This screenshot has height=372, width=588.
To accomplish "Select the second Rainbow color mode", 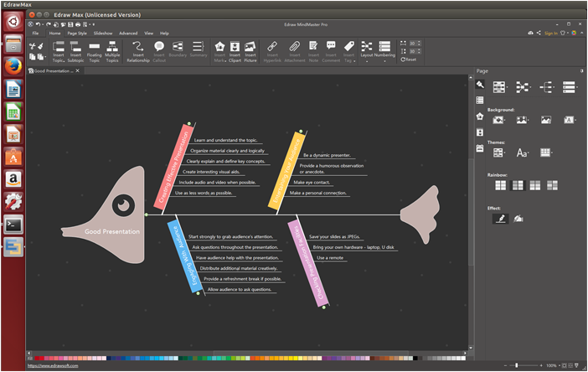I will [517, 185].
